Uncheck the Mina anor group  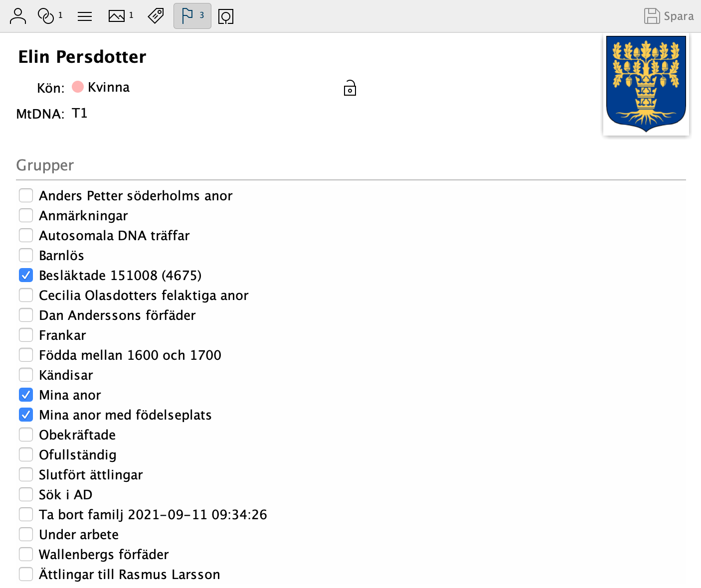[26, 395]
